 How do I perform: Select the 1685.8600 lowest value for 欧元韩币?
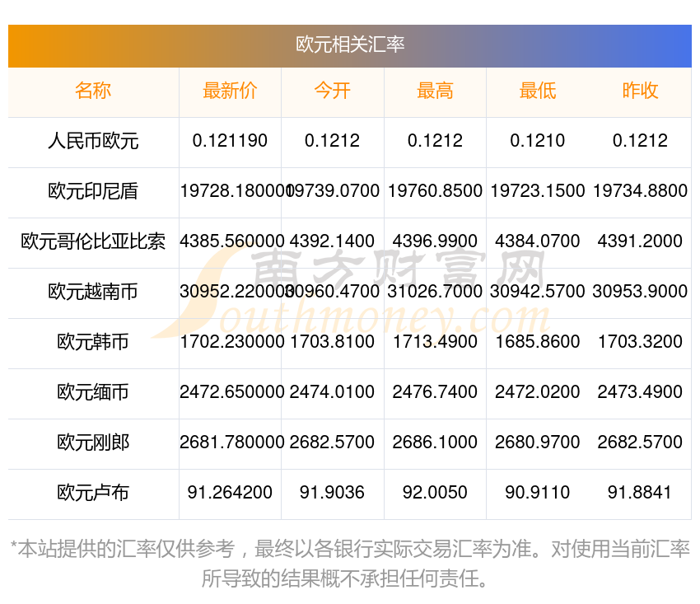(x=538, y=342)
